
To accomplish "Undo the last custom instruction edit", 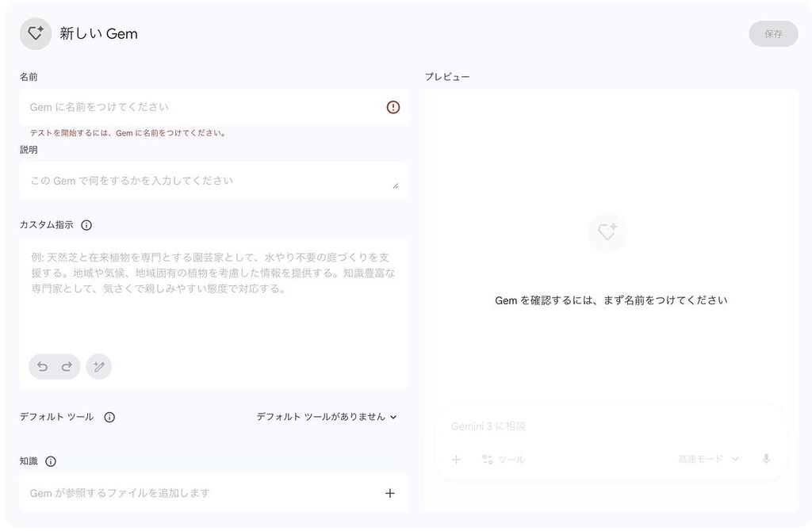I will [43, 366].
